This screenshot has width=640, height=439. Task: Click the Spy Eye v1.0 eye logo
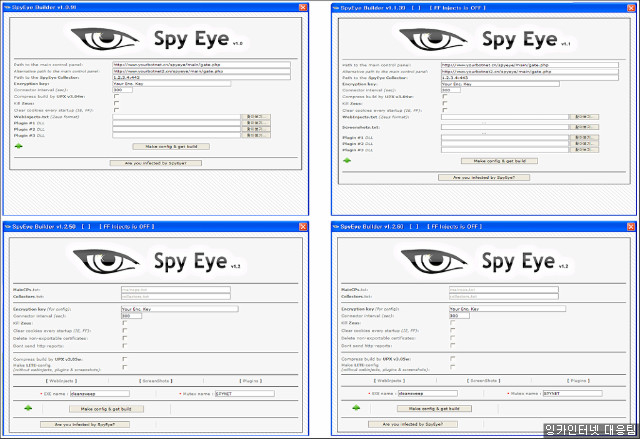coord(90,40)
